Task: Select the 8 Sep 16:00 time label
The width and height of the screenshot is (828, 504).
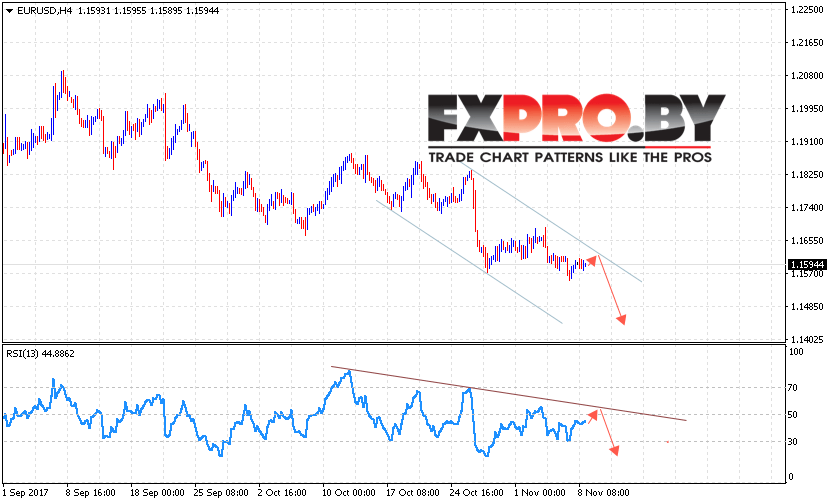Action: [x=90, y=493]
